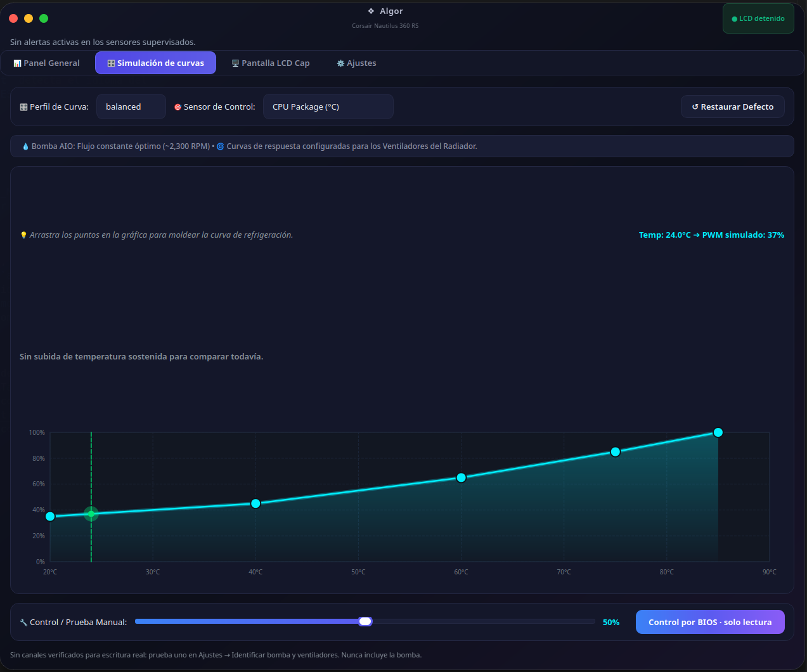Viewport: 807px width, 672px height.
Task: Select the curve point at 85°C and 100%
Action: pos(718,432)
